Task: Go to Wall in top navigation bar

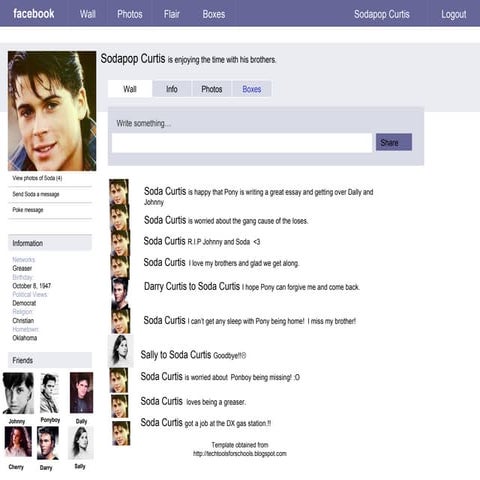Action: 88,14
